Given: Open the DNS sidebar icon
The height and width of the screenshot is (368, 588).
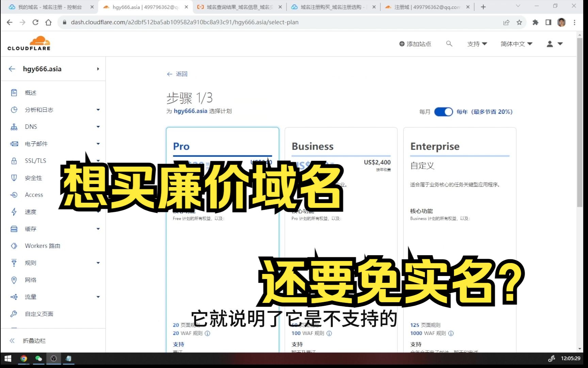Looking at the screenshot, I should [14, 127].
